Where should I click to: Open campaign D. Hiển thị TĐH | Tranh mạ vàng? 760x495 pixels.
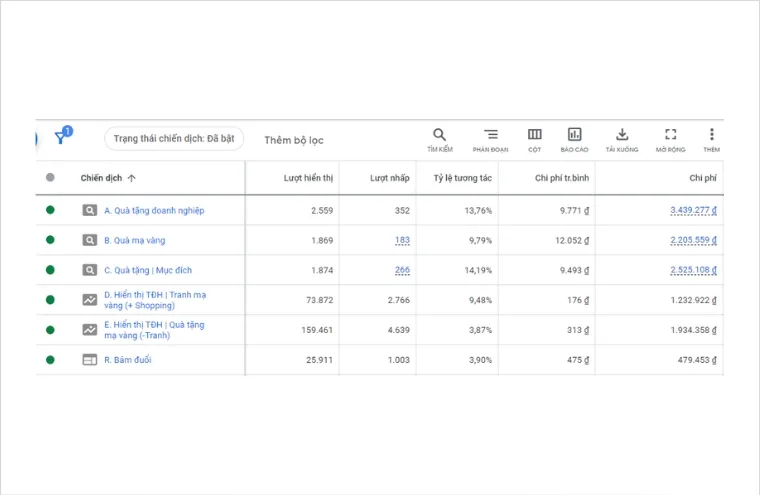click(x=155, y=300)
